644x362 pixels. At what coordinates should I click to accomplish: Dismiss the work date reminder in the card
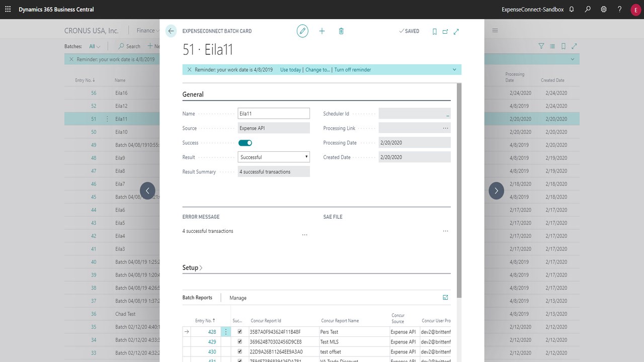coord(189,70)
